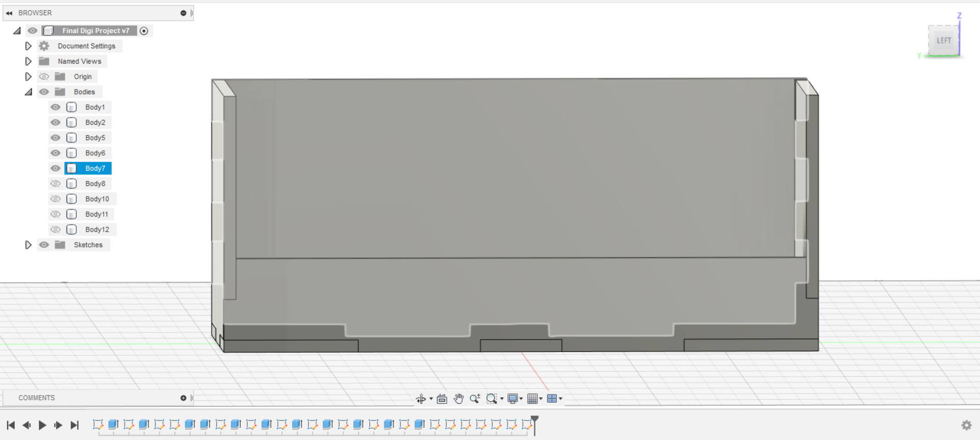Screen dimensions: 980x440
Task: Open the Viewports dropdown arrow
Action: (560, 399)
